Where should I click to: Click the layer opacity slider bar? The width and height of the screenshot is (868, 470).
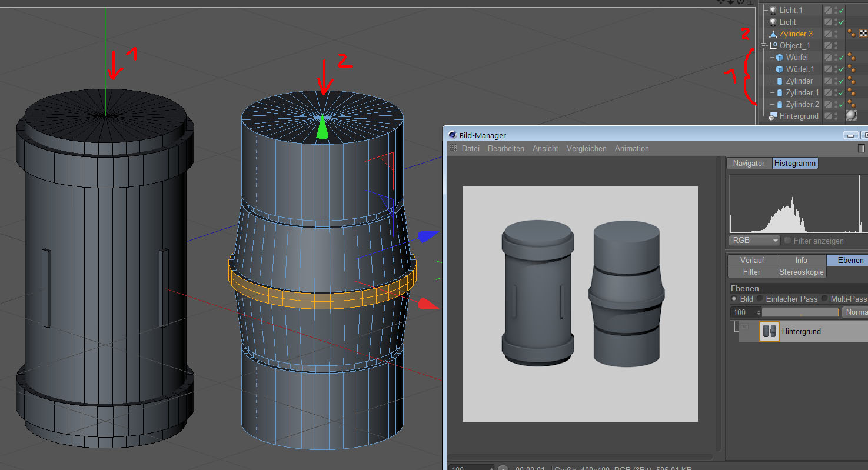point(800,312)
